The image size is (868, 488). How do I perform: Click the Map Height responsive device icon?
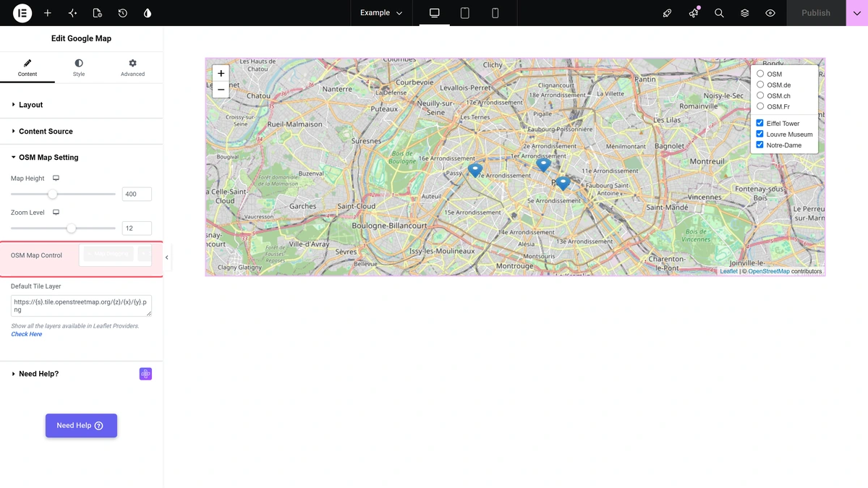(56, 178)
